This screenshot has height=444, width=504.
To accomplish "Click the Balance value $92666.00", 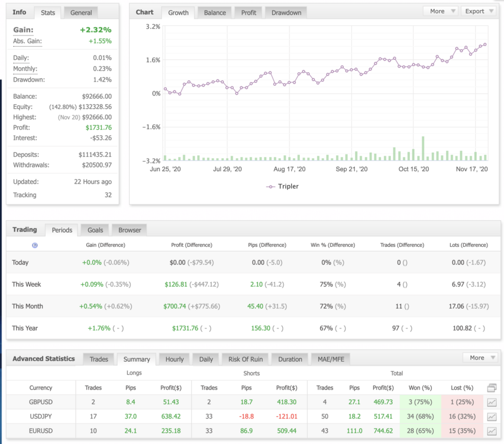I will point(97,96).
